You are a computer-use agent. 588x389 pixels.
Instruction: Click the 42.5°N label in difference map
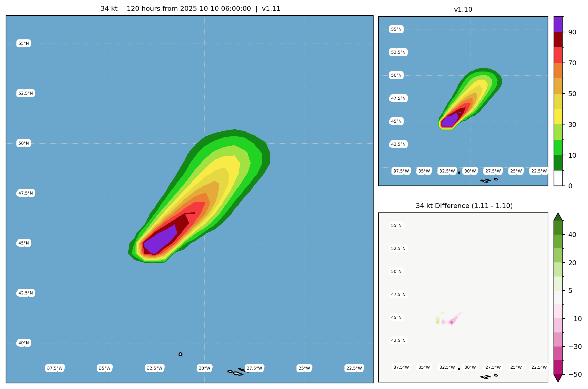[398, 340]
